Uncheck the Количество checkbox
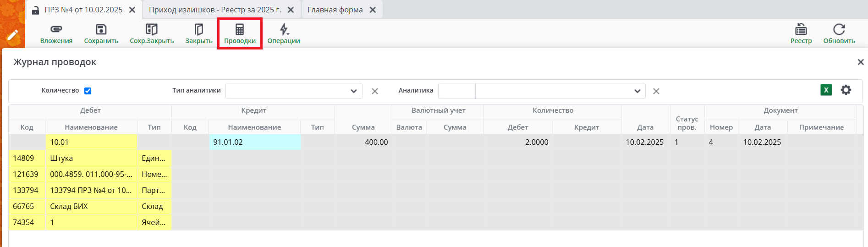 88,91
